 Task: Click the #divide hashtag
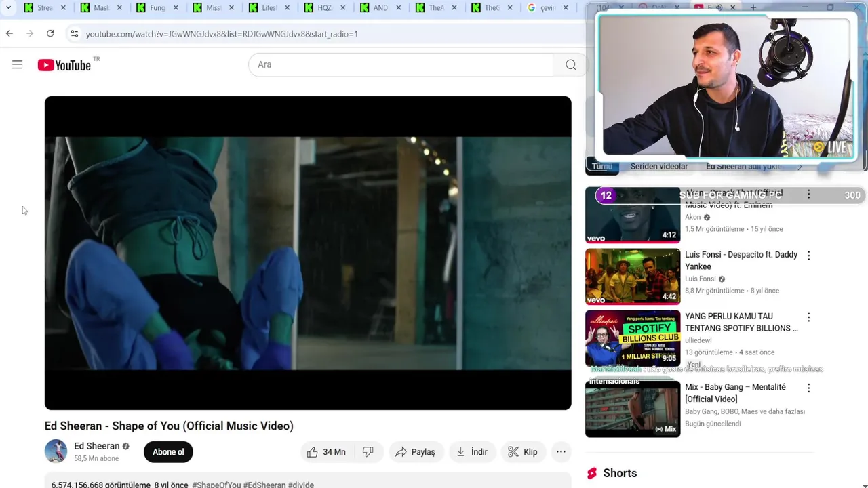301,485
